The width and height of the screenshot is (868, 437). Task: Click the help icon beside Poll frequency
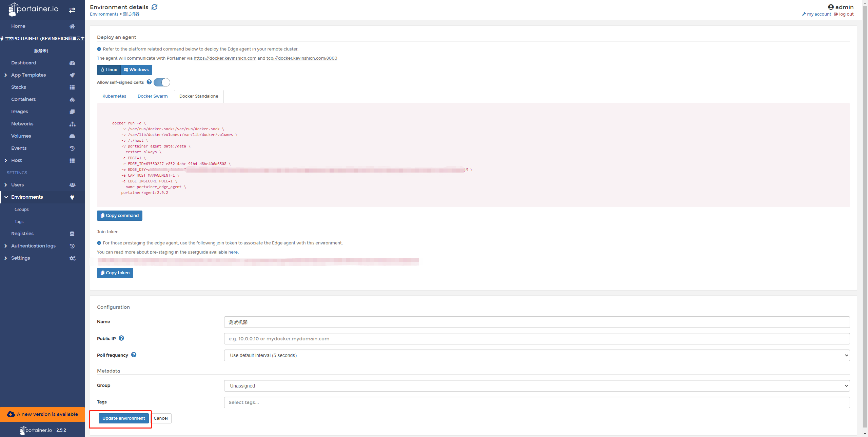pos(134,355)
